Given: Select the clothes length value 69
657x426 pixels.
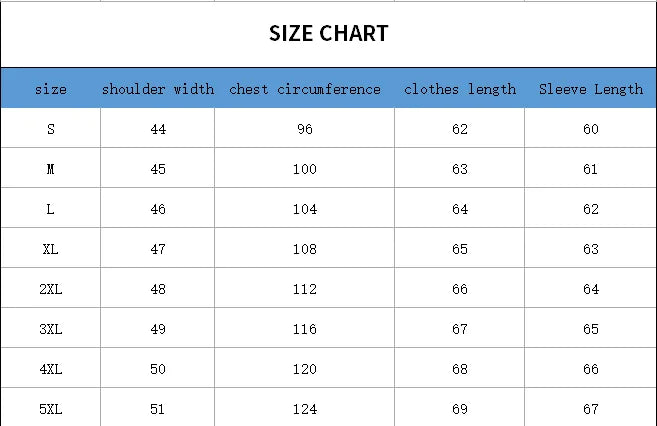Looking at the screenshot, I should click(460, 409).
